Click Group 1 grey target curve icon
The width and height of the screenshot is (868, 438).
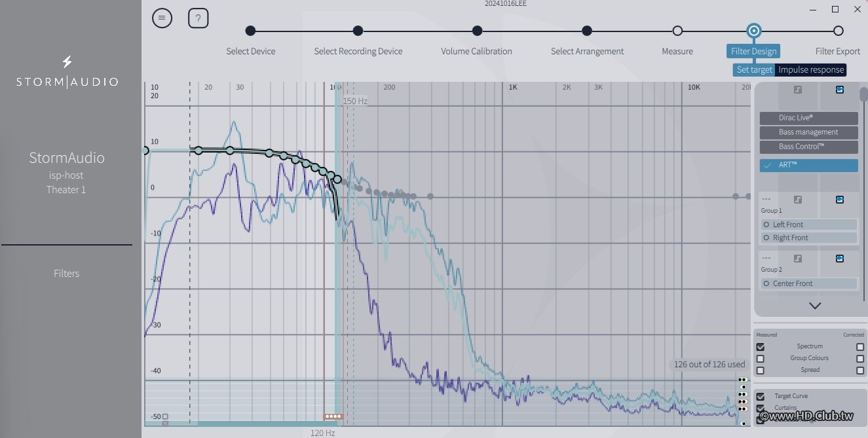click(798, 200)
